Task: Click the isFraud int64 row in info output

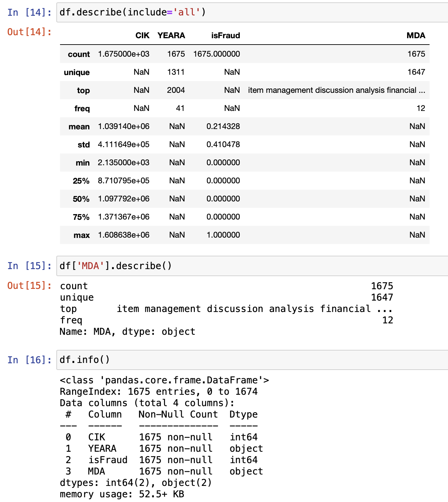Action: coord(162,460)
